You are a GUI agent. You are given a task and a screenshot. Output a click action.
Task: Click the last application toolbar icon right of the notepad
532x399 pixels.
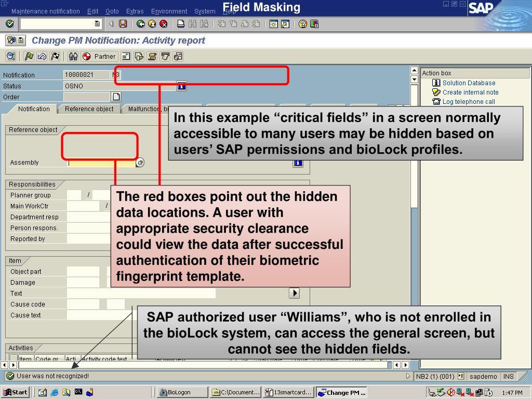point(178,56)
